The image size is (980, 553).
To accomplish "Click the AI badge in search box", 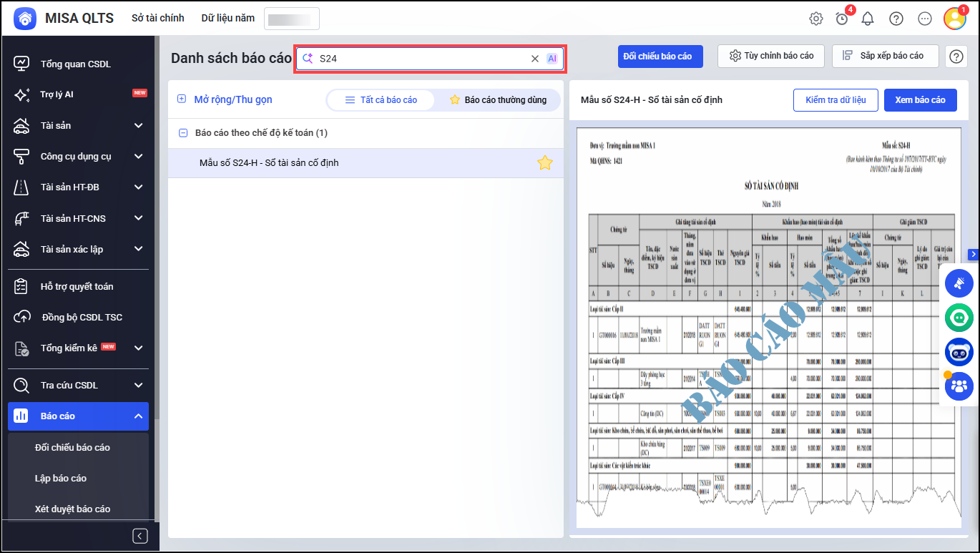I will coord(552,59).
